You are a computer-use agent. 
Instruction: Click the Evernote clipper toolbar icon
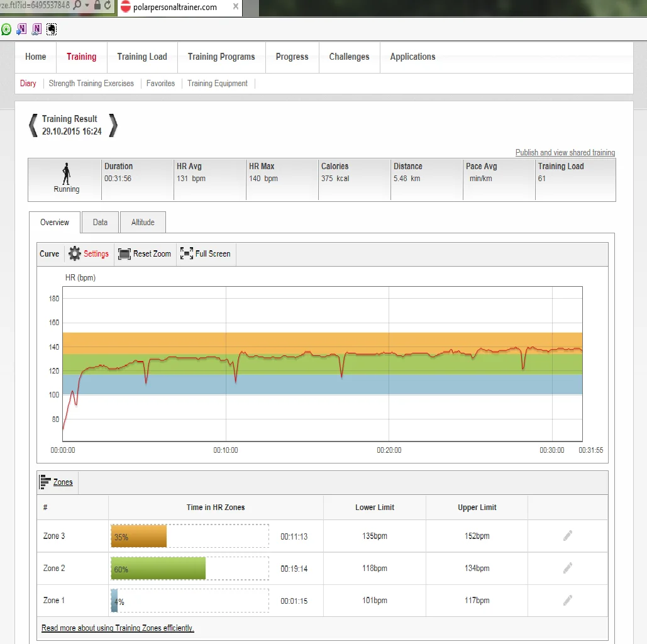[x=52, y=29]
